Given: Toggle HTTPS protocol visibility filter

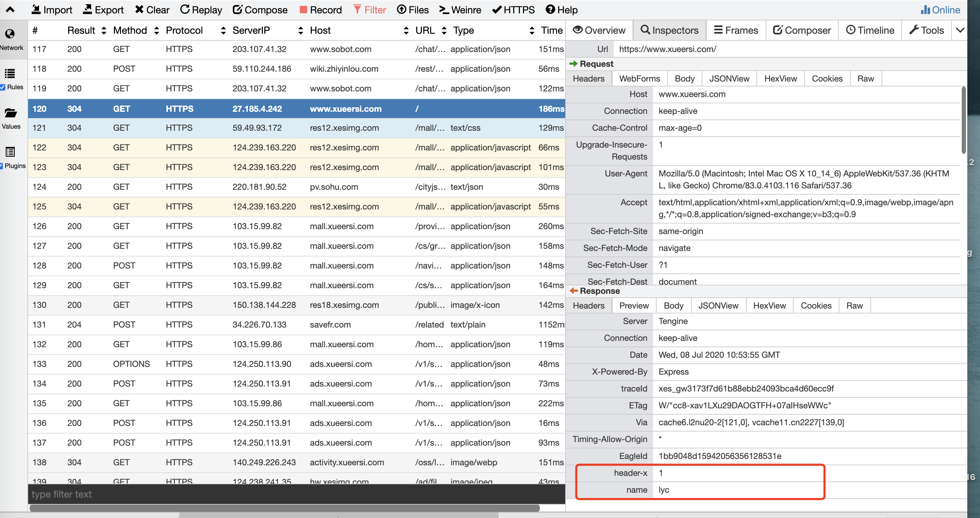Looking at the screenshot, I should pyautogui.click(x=513, y=9).
